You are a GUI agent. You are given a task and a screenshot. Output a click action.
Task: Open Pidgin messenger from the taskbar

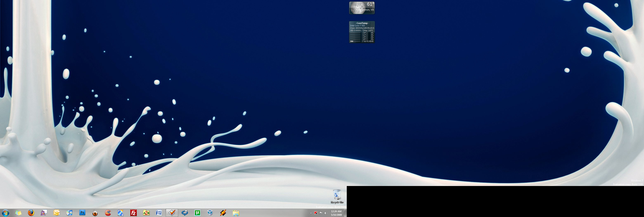44,213
